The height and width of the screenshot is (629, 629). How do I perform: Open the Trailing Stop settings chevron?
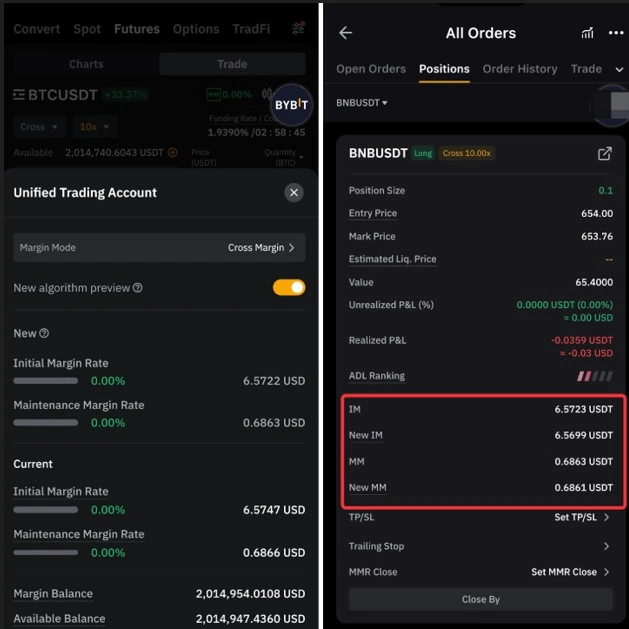click(x=606, y=546)
